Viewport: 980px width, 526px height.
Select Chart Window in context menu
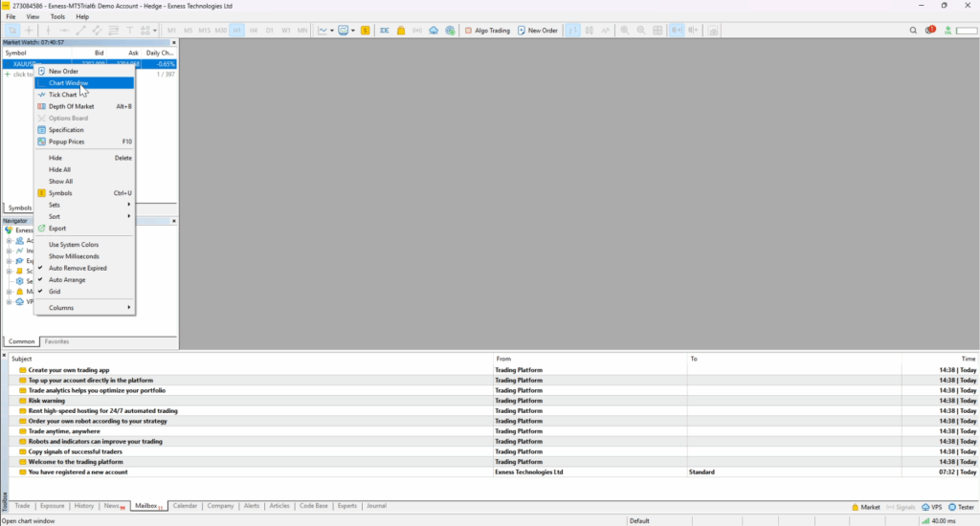[69, 83]
